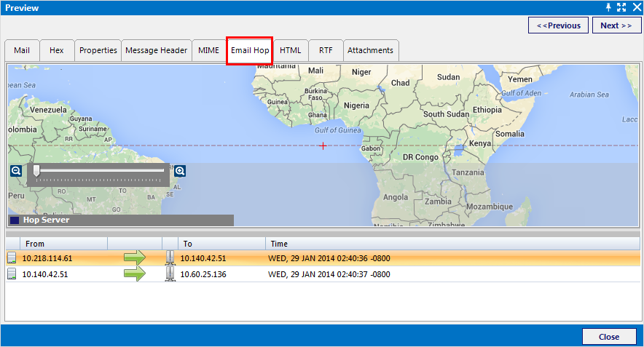This screenshot has width=644, height=347.
Task: Go to the next message
Action: [x=616, y=25]
